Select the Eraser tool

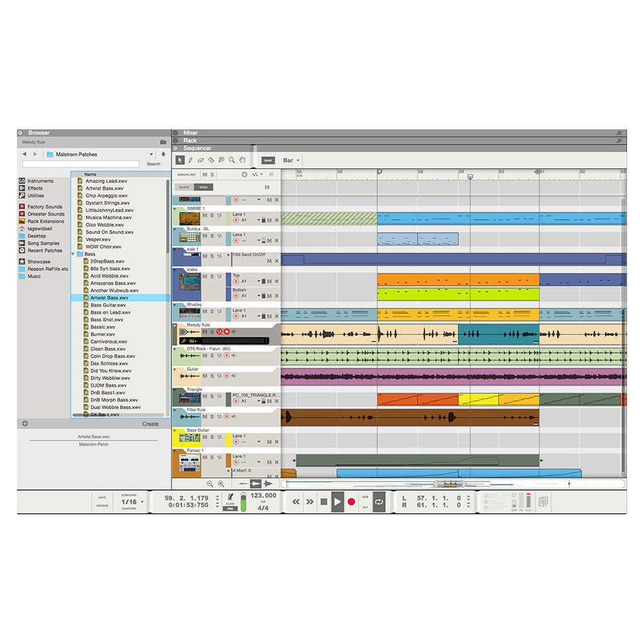point(201,160)
